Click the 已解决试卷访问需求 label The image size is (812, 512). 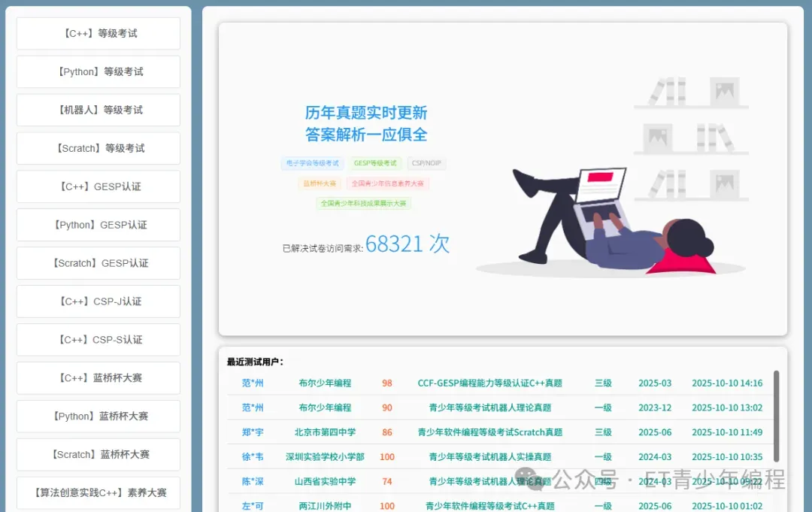click(x=322, y=249)
